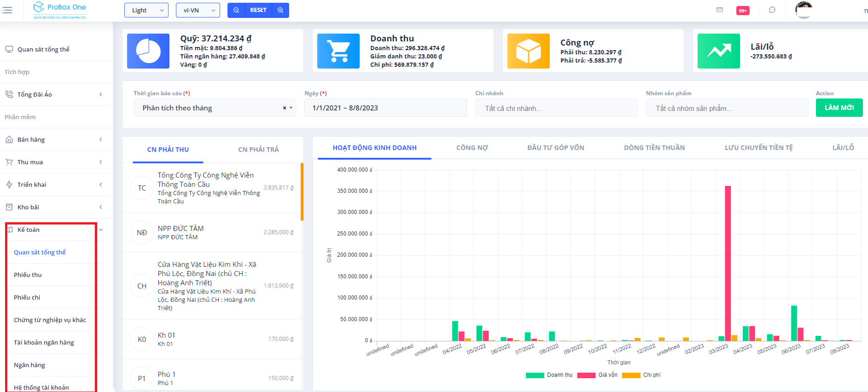Toggle Giá vốn legend color swatch

pyautogui.click(x=586, y=375)
